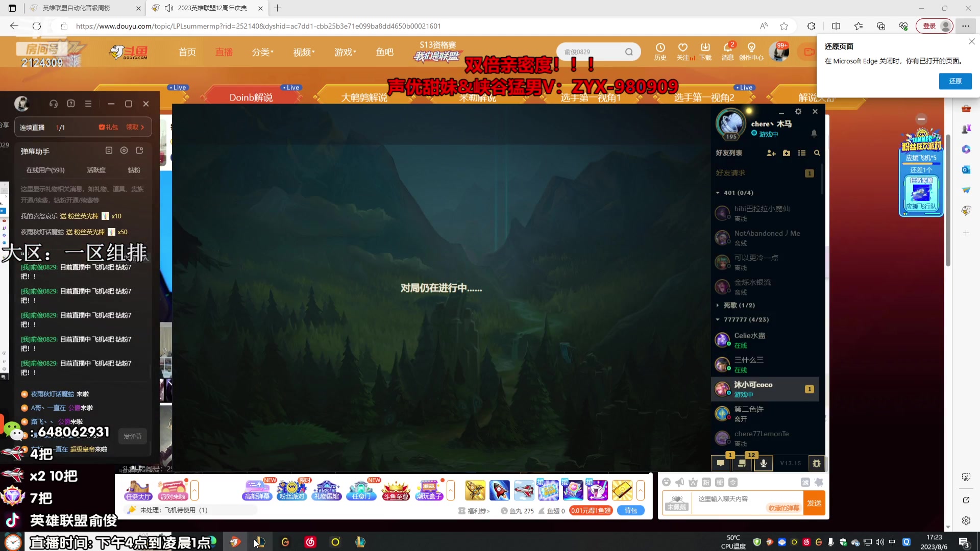The width and height of the screenshot is (980, 551).
Task: Open the danmu assistant list icon
Action: pos(109,151)
